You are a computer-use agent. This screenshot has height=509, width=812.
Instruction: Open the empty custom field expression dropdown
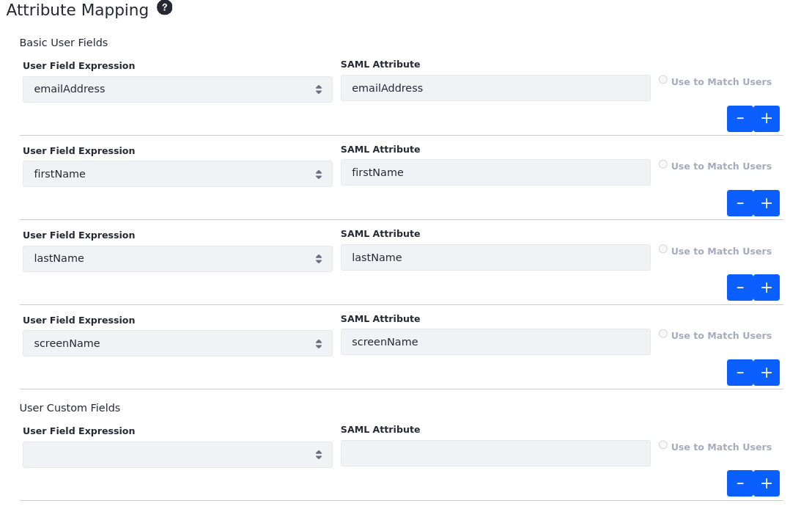tap(177, 455)
